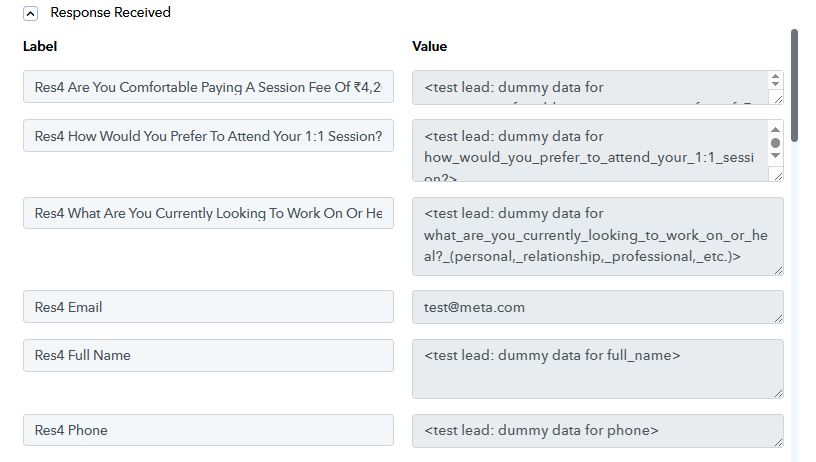Viewport: 816px width, 462px height.
Task: Select the 'Res4 What Are You Currently' label field
Action: pyautogui.click(x=208, y=213)
